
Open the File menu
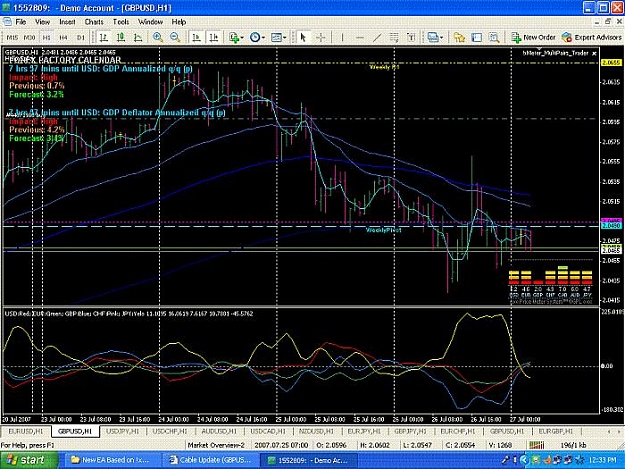[x=21, y=22]
